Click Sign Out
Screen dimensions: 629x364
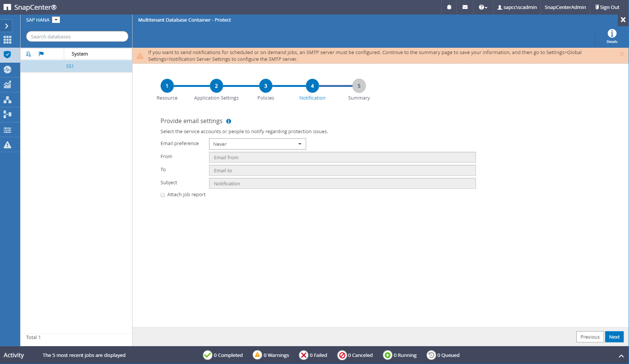tap(607, 7)
